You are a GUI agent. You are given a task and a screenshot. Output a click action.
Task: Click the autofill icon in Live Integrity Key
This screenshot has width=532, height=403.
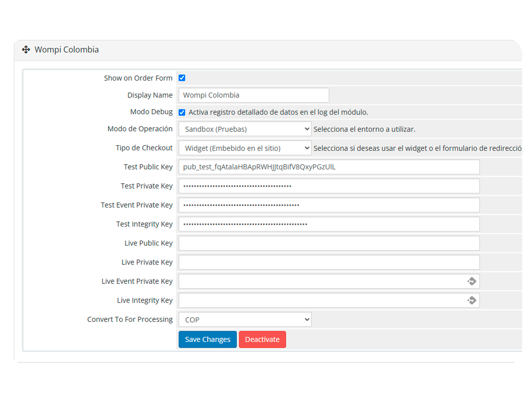pos(472,300)
